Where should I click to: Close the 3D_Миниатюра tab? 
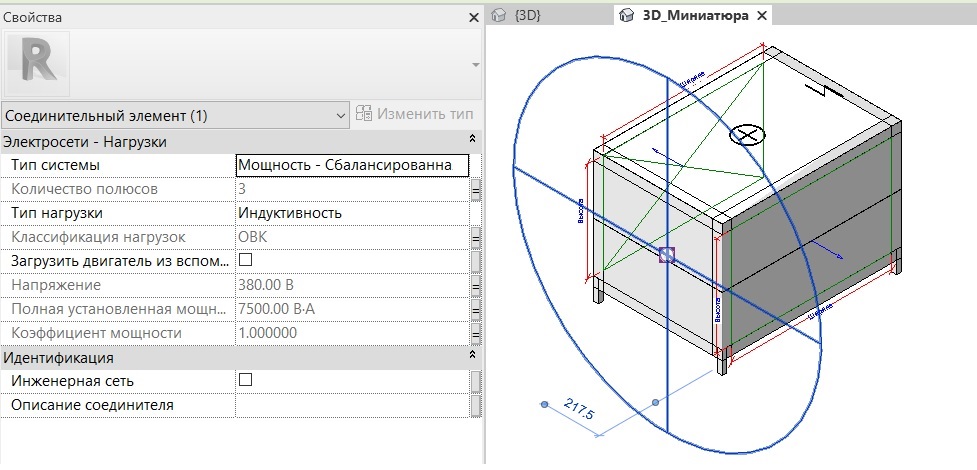click(761, 16)
